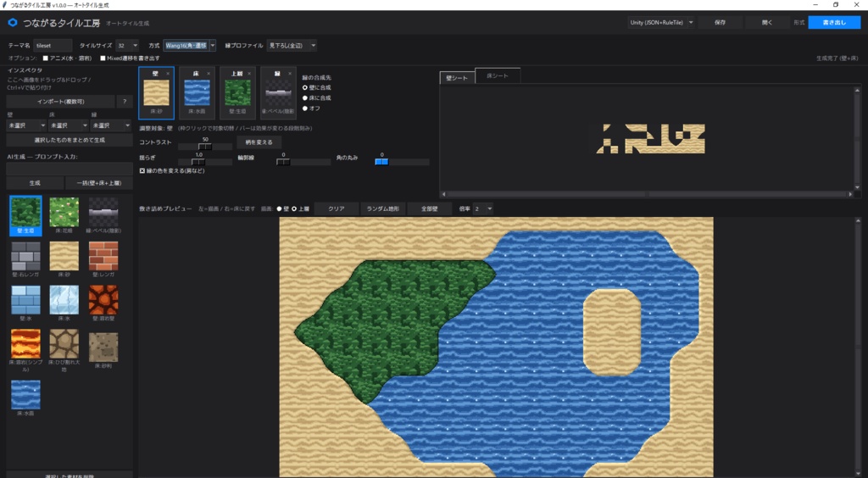The height and width of the screenshot is (478, 868).
Task: Select the 壁:溶岩壁 lava wall tile
Action: click(x=103, y=303)
